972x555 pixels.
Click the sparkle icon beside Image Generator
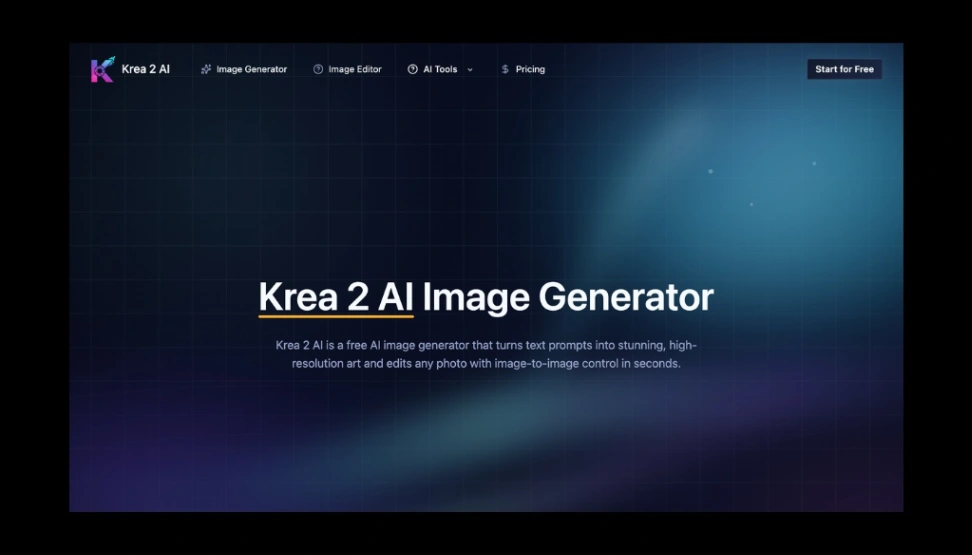tap(206, 69)
